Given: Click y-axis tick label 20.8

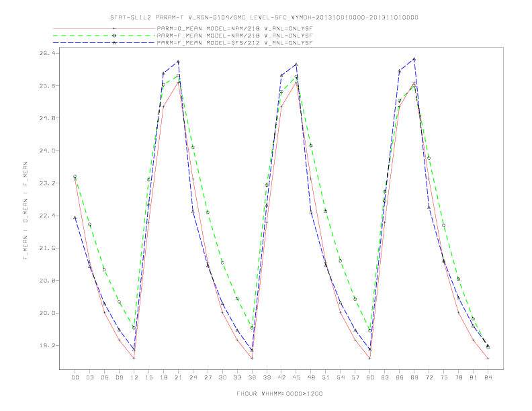Looking at the screenshot, I should click(x=47, y=281).
